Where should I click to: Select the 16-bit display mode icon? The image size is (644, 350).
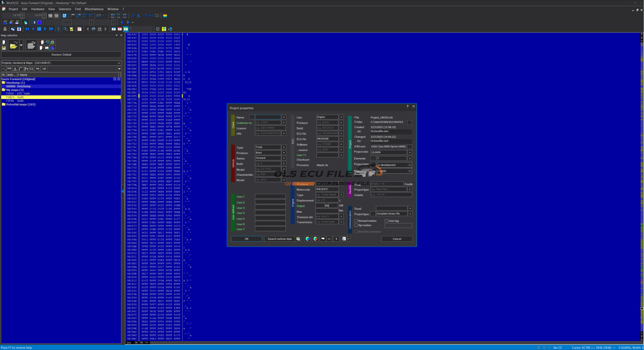coord(78,16)
